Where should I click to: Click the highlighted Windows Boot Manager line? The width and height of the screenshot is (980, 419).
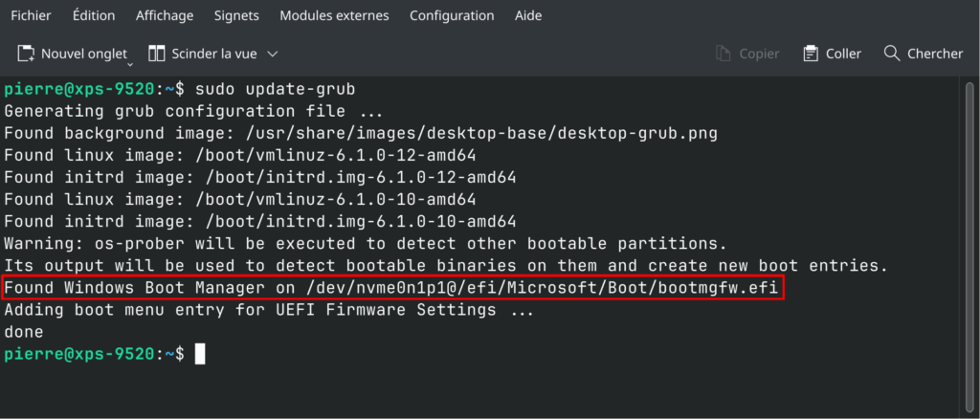pos(392,287)
